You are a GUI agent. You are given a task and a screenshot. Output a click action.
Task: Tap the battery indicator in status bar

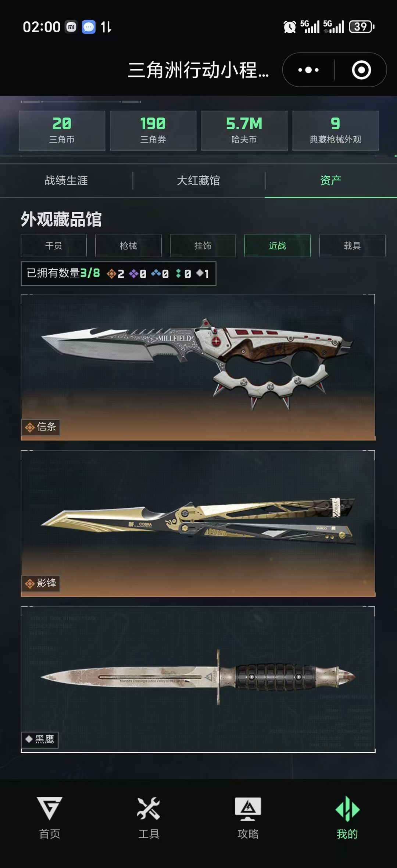click(362, 27)
